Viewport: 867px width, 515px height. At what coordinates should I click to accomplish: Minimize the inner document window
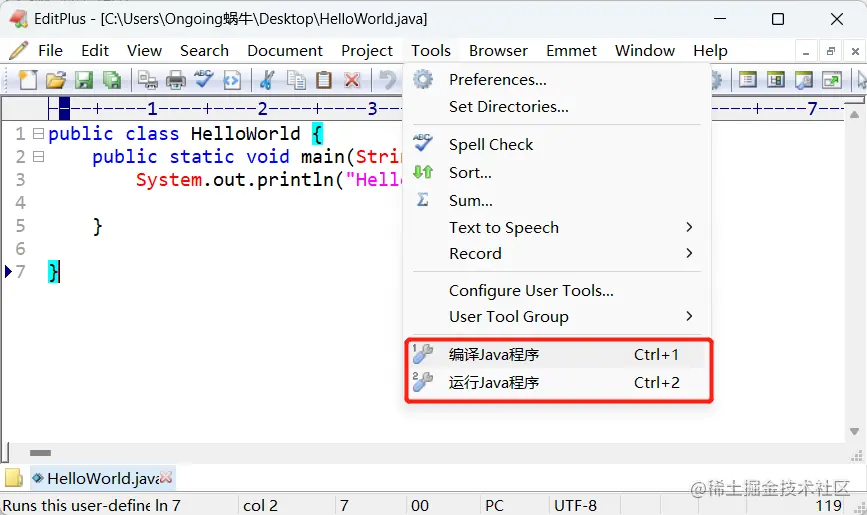coord(806,51)
